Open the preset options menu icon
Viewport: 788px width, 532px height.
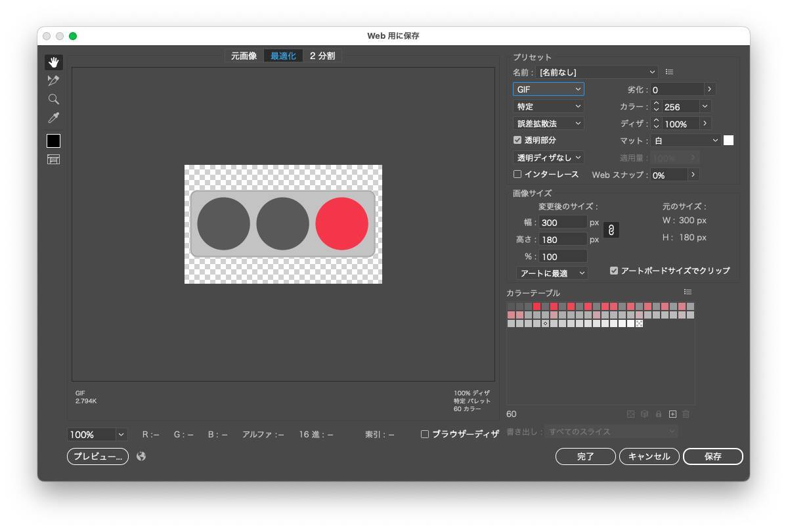[x=669, y=72]
